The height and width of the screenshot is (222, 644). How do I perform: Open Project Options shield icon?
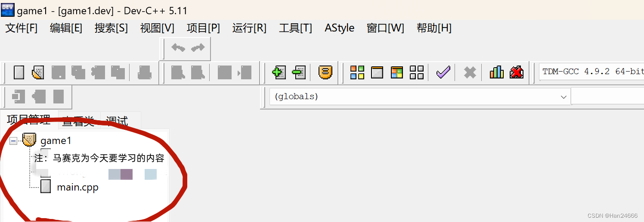click(x=325, y=72)
